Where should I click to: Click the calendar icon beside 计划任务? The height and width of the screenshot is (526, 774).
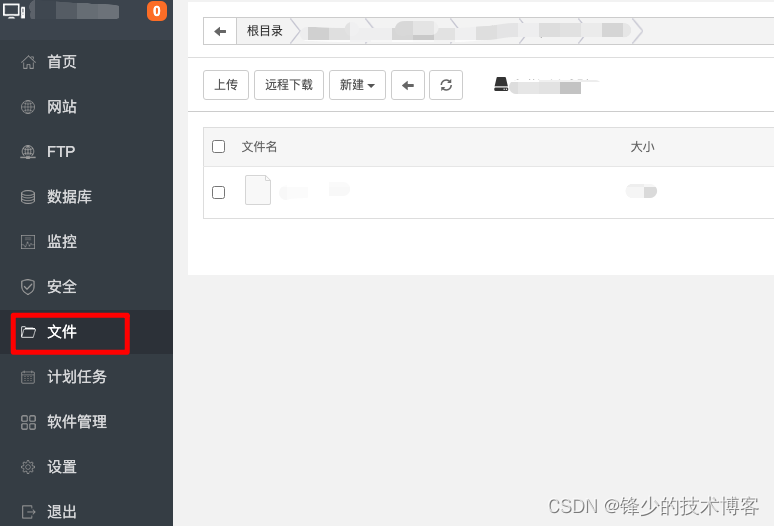point(28,377)
